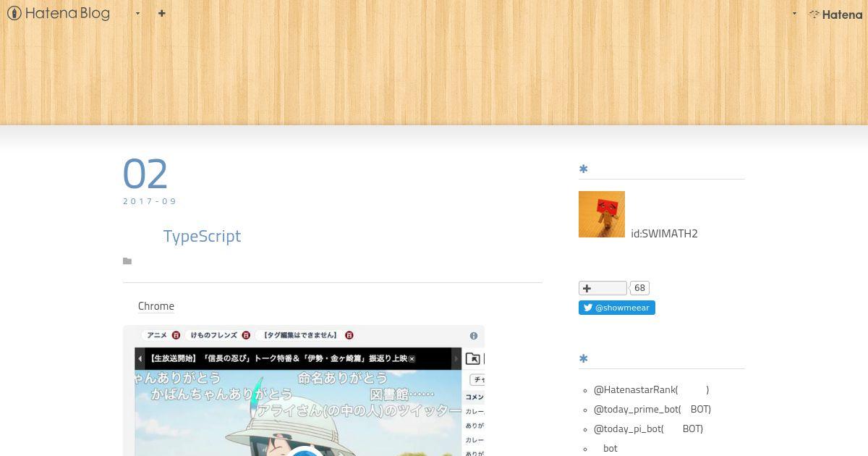Open the embedded video screenshot image
The height and width of the screenshot is (456, 868).
pyautogui.click(x=304, y=391)
